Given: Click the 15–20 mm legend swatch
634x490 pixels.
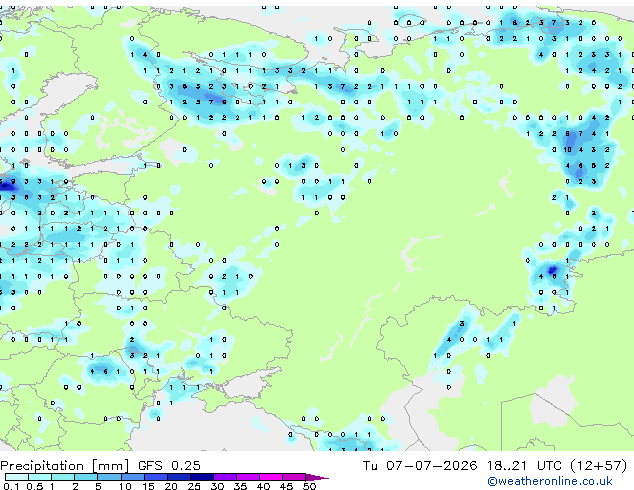Looking at the screenshot, I should [x=156, y=477].
